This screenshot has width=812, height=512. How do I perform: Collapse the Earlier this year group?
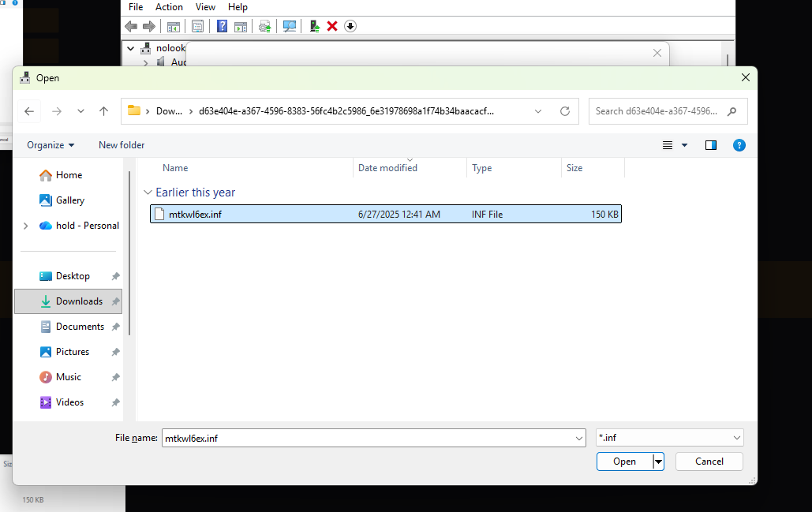pyautogui.click(x=148, y=192)
